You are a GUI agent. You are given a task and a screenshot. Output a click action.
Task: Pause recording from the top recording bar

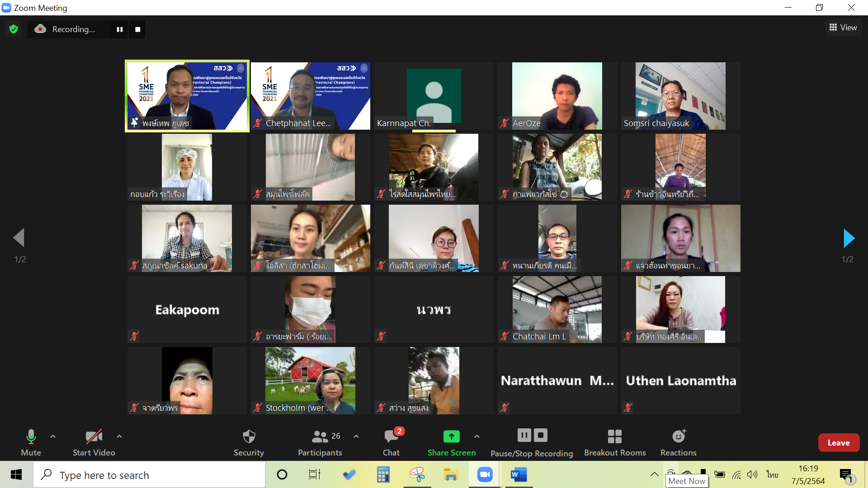120,29
